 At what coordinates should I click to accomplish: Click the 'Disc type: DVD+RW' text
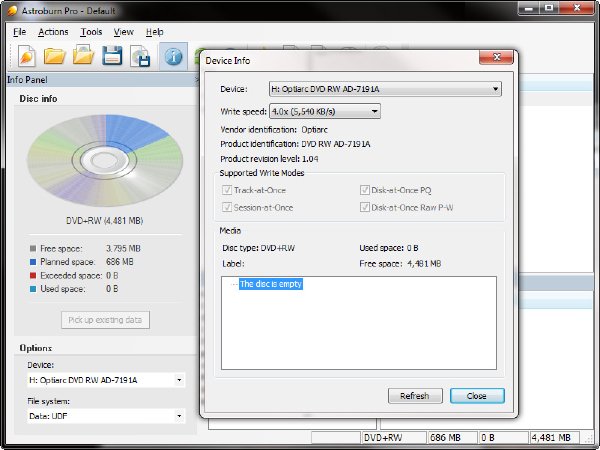click(259, 248)
